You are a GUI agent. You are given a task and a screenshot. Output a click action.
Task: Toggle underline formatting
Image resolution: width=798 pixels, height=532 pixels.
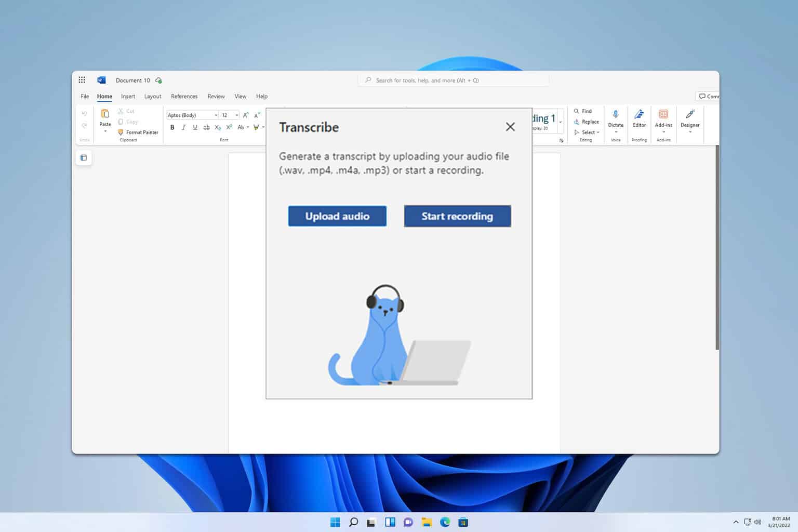click(195, 127)
